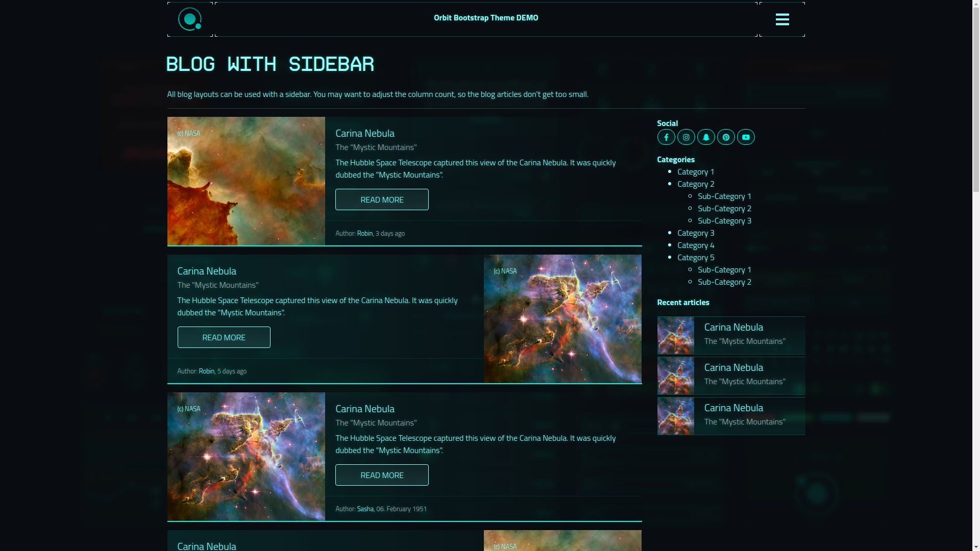Click '06. February 1951' date text
Screen dimensions: 980x551
[x=401, y=509]
